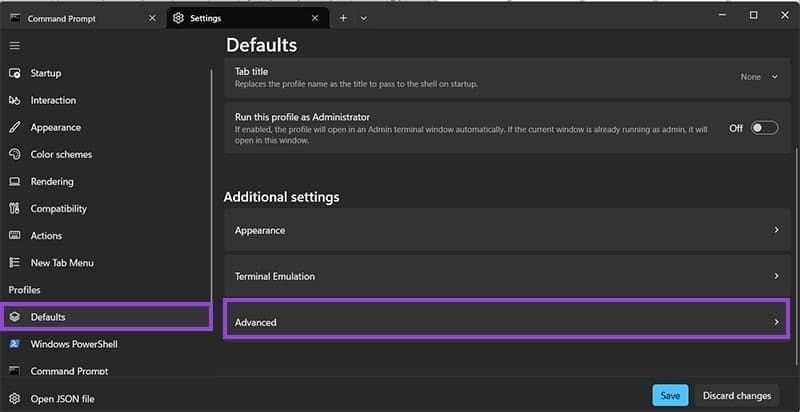The image size is (800, 412).
Task: Open new tab dropdown arrow in title bar
Action: (x=364, y=18)
